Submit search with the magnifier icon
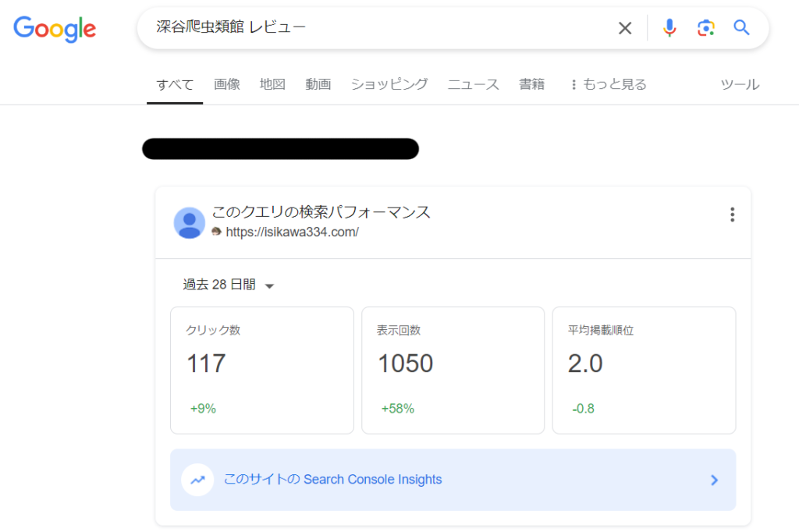Screen dimensions: 799x532 point(741,27)
